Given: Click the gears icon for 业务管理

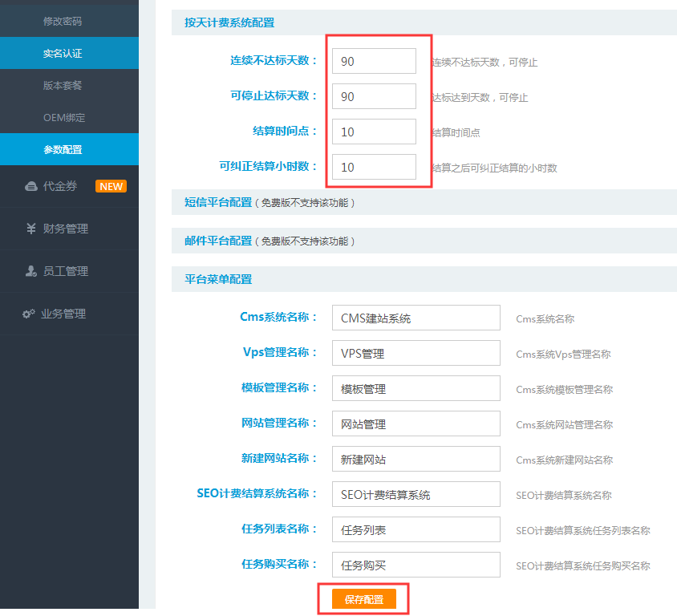Looking at the screenshot, I should [x=29, y=314].
